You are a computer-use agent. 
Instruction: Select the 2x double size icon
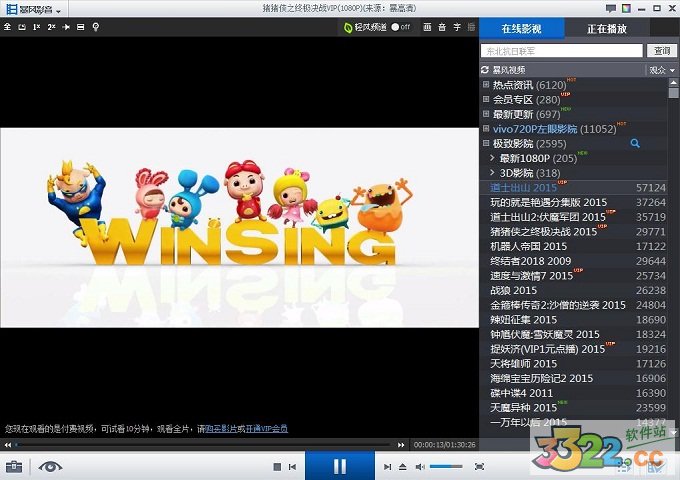[x=51, y=27]
